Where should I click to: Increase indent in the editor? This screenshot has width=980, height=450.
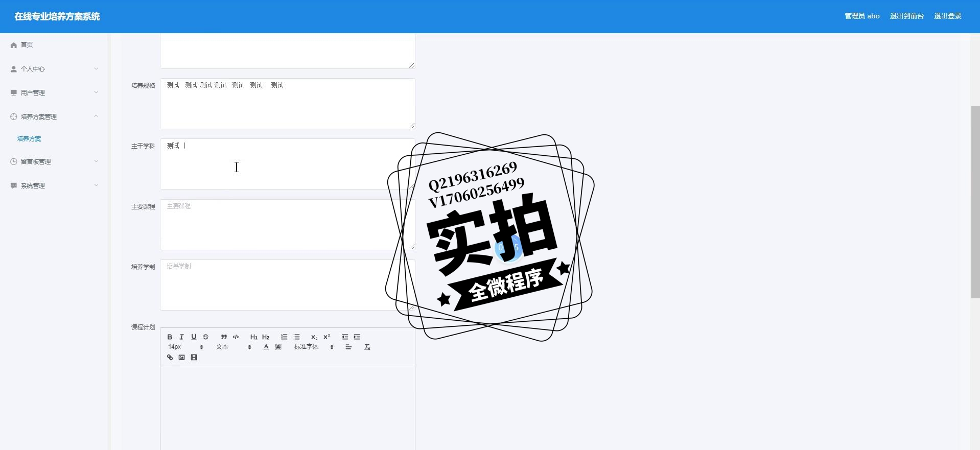[357, 337]
